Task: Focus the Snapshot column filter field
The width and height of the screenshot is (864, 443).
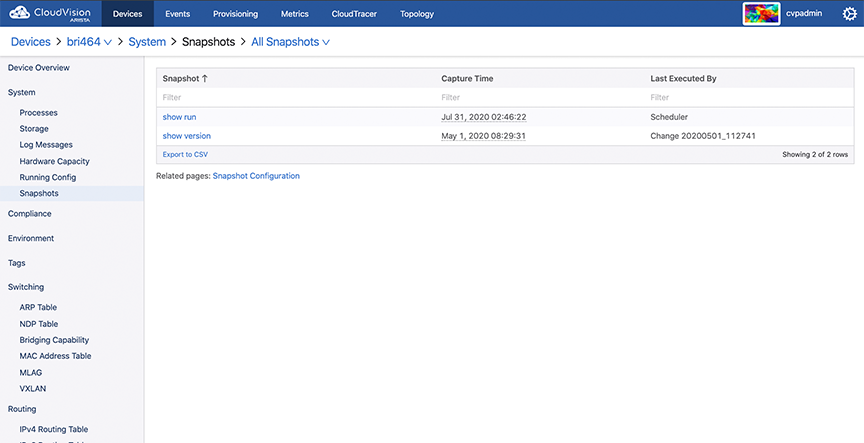Action: click(296, 98)
